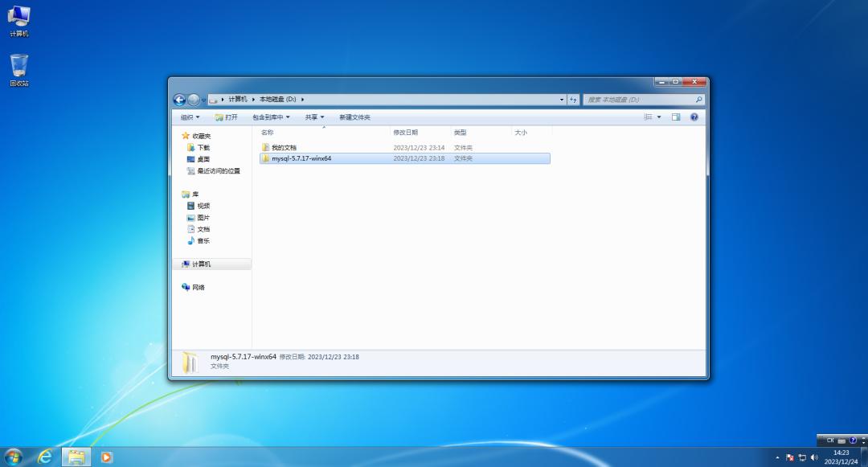Open the 音乐 library
Screen dimensions: 868x467
click(199, 240)
